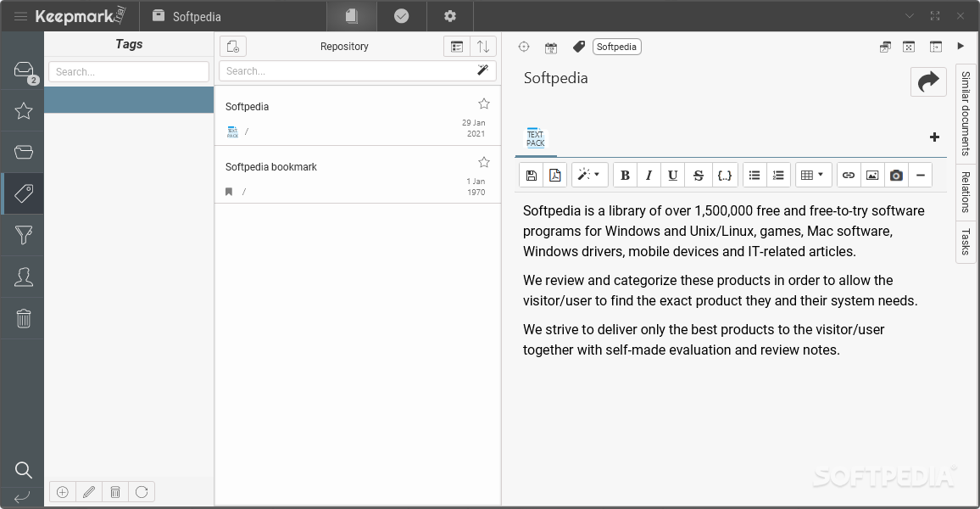
Task: Switch to the tasks checkmark tab
Action: (401, 16)
